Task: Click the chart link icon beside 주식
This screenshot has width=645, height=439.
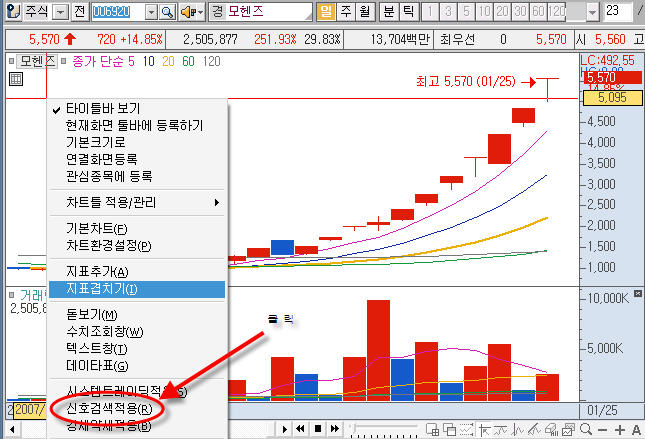Action: 14,12
